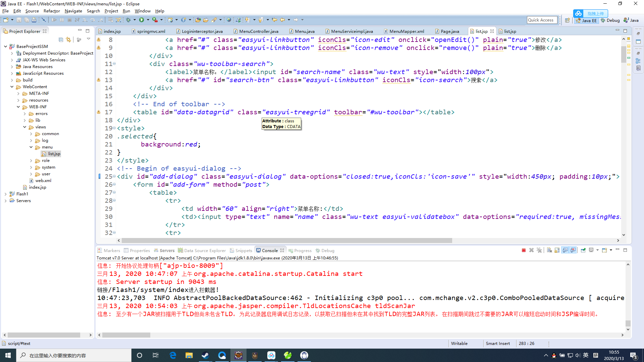
Task: Open the Navigate menu
Action: pyautogui.click(x=73, y=11)
